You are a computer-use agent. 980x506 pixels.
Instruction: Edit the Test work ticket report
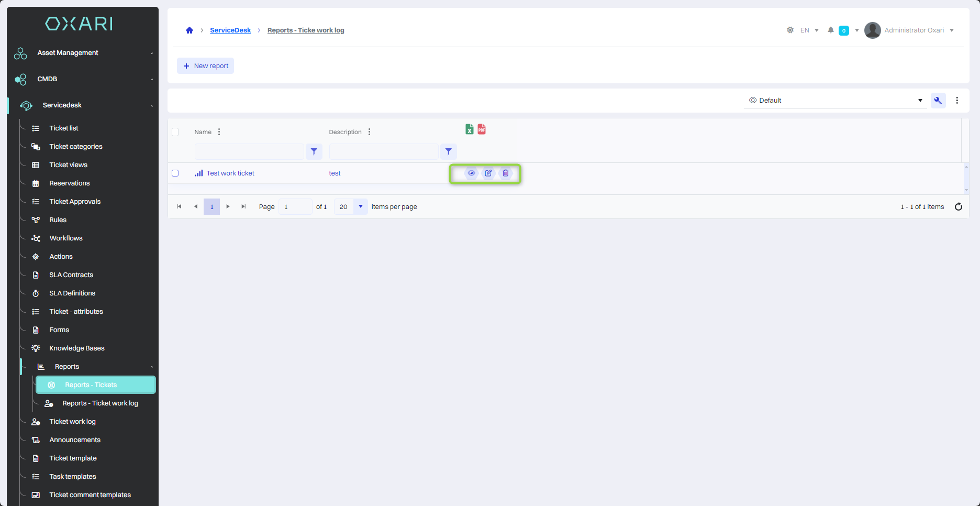coord(488,173)
